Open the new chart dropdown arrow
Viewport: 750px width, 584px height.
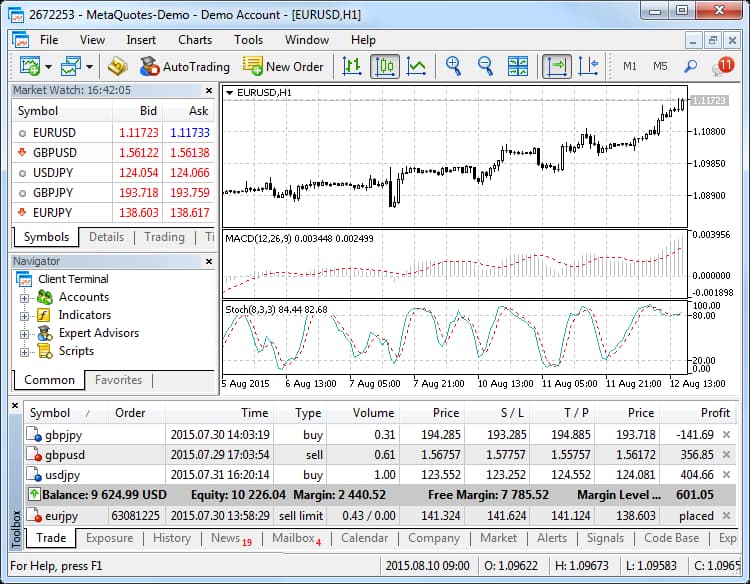point(47,67)
